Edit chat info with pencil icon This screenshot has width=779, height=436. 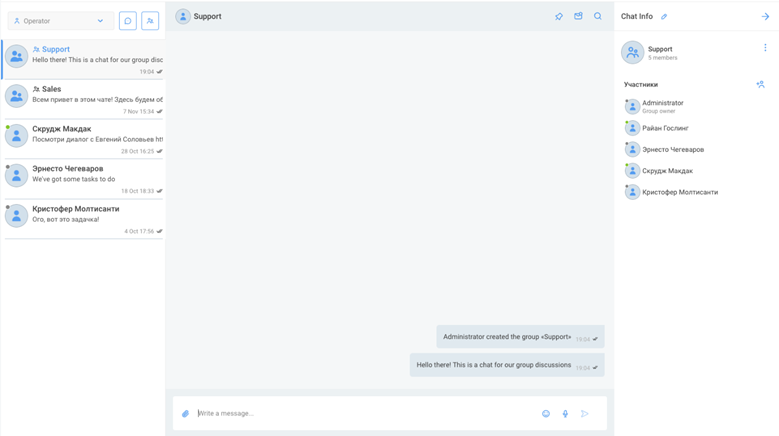coord(664,17)
